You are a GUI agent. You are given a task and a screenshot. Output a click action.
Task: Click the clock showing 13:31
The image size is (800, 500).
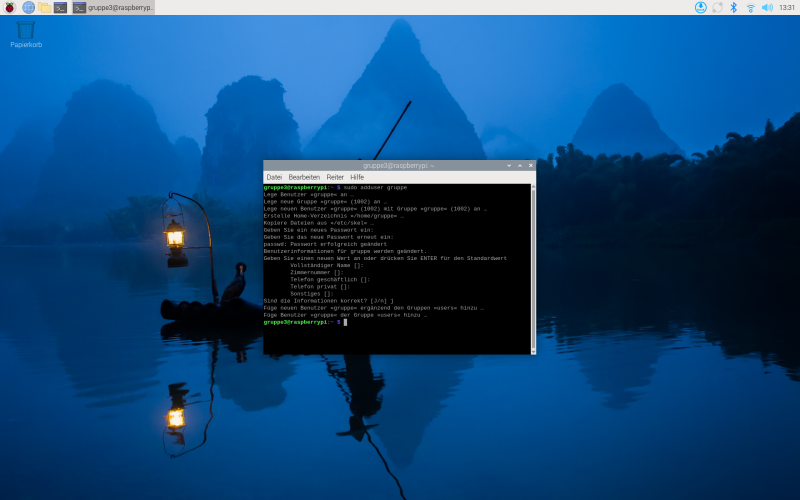[787, 7]
